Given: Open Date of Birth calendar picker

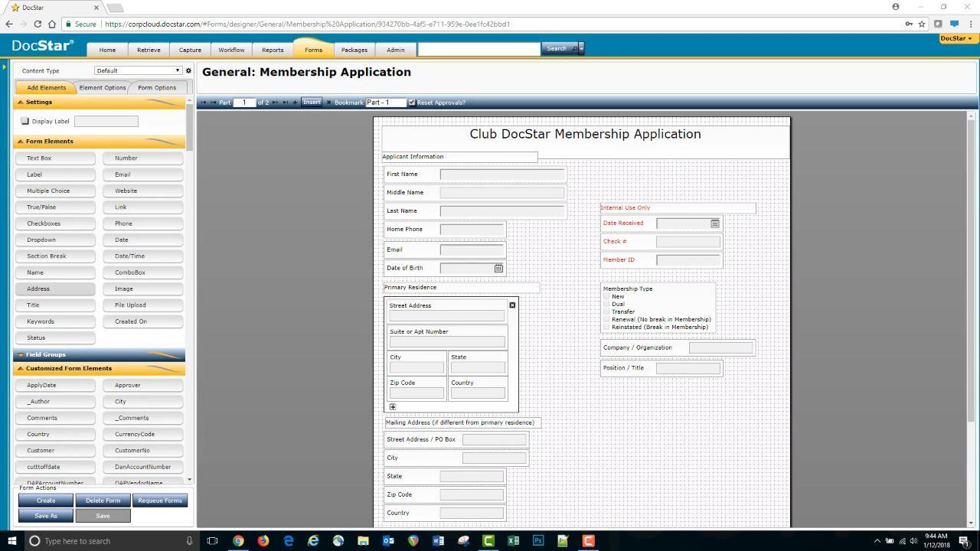Looking at the screenshot, I should (498, 268).
